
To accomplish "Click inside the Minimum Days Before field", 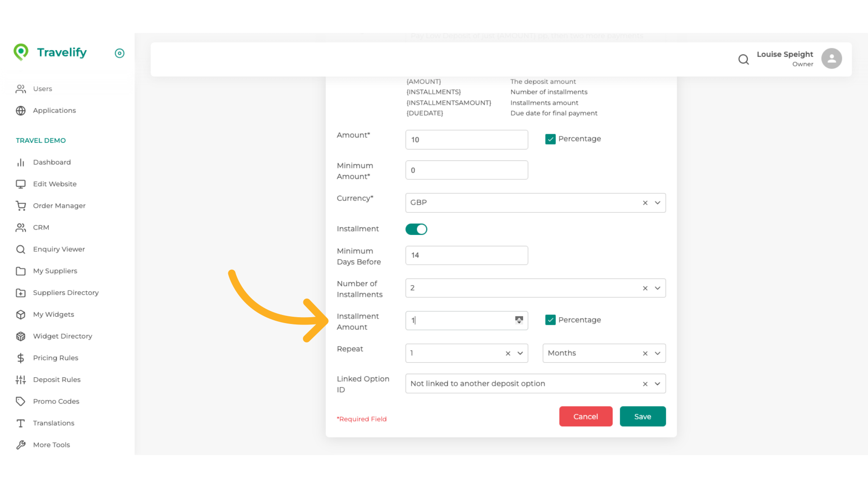I will 467,255.
